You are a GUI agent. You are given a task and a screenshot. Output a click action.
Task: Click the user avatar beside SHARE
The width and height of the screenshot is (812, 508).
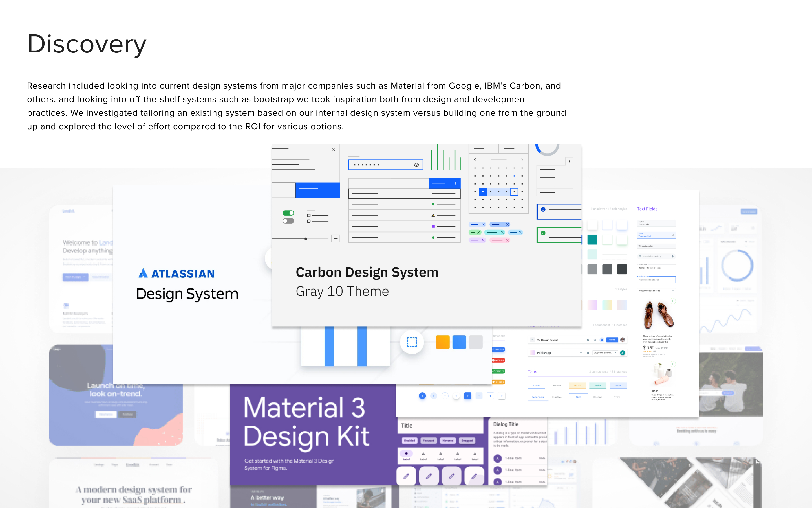(623, 340)
